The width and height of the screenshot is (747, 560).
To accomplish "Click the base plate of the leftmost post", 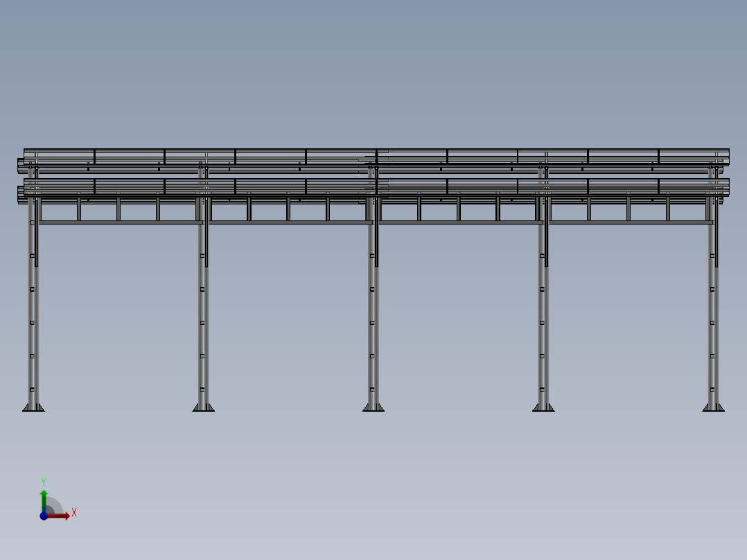I will point(33,410).
